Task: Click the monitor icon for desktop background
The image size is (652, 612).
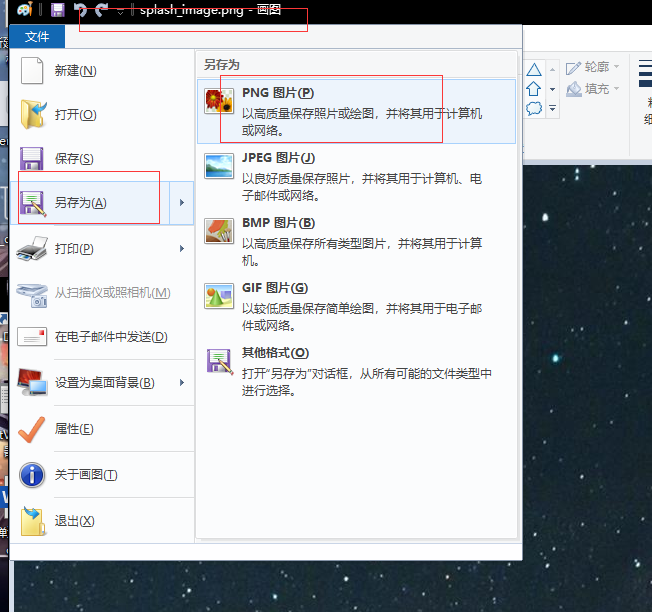Action: point(32,382)
